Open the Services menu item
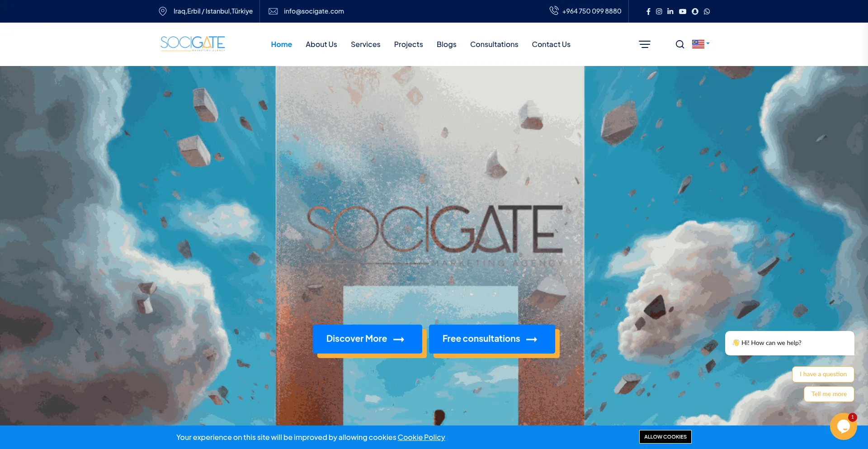Viewport: 868px width, 449px height. 365,44
